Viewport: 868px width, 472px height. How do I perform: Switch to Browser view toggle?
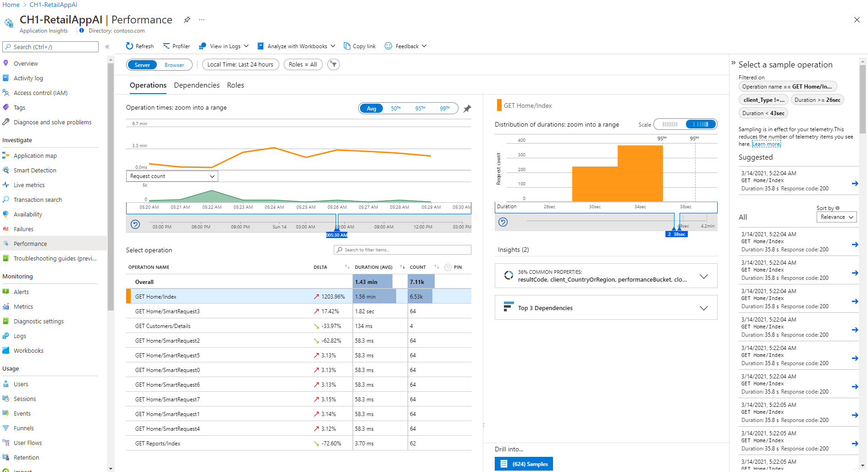174,65
